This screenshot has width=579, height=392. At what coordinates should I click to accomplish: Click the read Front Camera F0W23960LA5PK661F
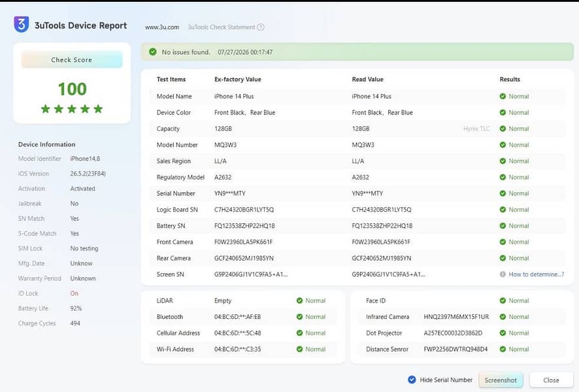(x=381, y=242)
